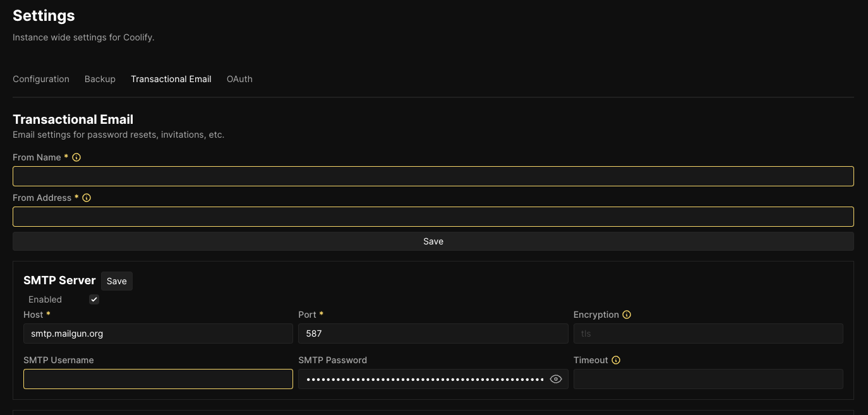Go to the OAuth tab
This screenshot has height=415, width=868.
(x=239, y=79)
